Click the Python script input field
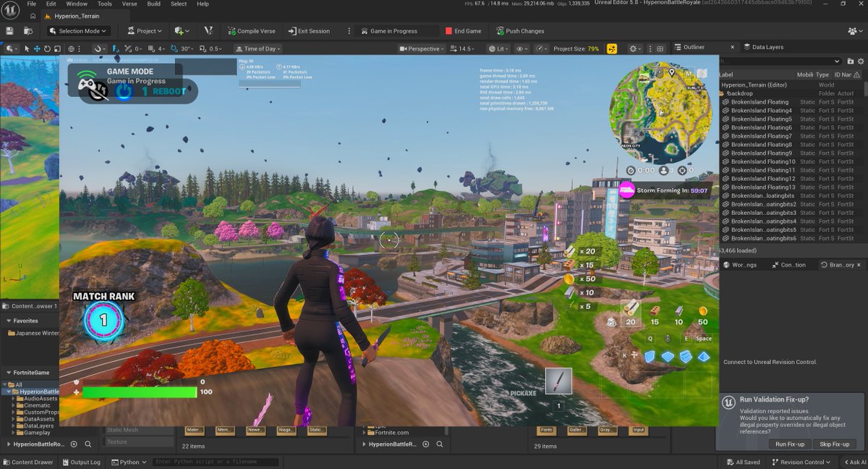The width and height of the screenshot is (868, 469). click(216, 462)
